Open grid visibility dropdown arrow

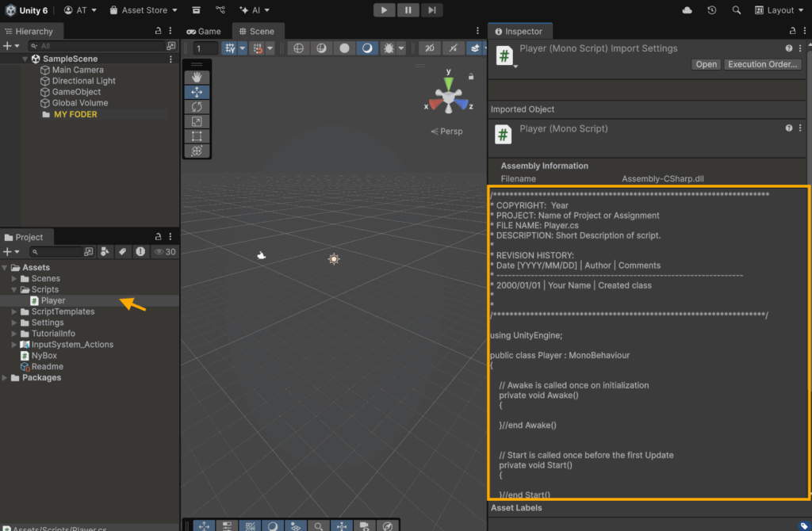243,48
